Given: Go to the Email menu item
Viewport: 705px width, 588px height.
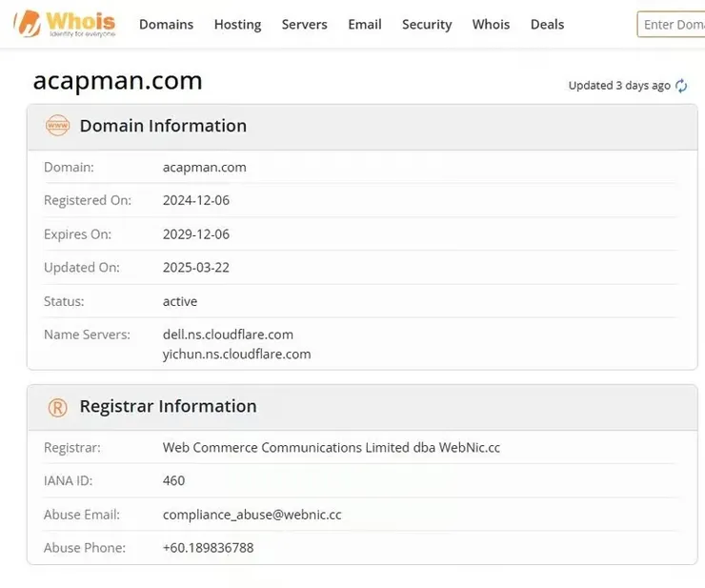Looking at the screenshot, I should 365,25.
